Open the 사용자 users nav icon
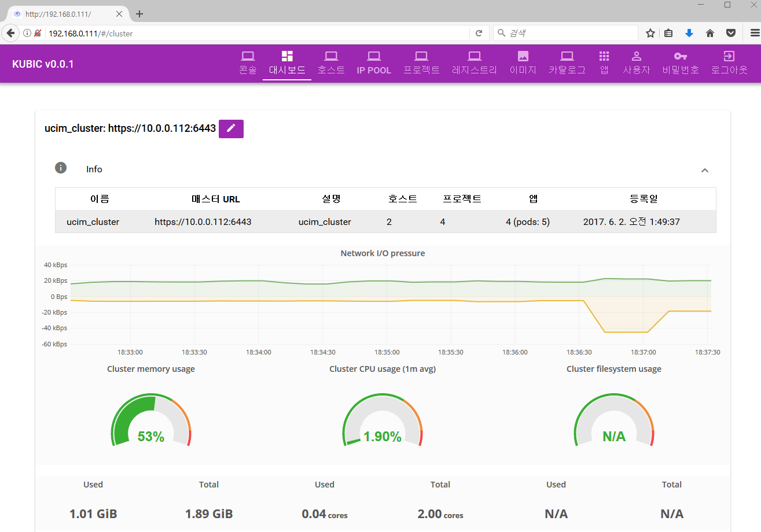The height and width of the screenshot is (532, 761). [636, 57]
